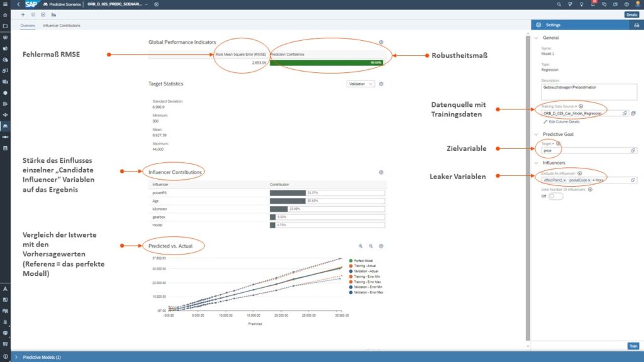This screenshot has width=644, height=362.
Task: Open search with the magnifier icon
Action: point(560,4)
